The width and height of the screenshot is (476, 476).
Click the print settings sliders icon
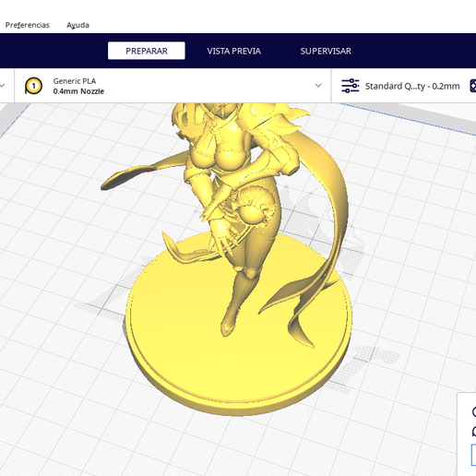tap(351, 86)
